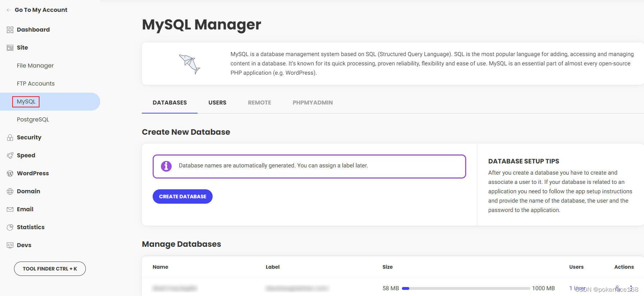Click the database size usage bar
Screen dimensions: 644x296
point(466,288)
